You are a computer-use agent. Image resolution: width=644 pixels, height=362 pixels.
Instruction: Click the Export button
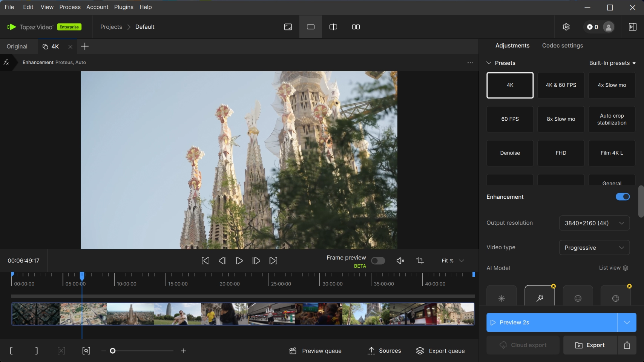tap(590, 345)
